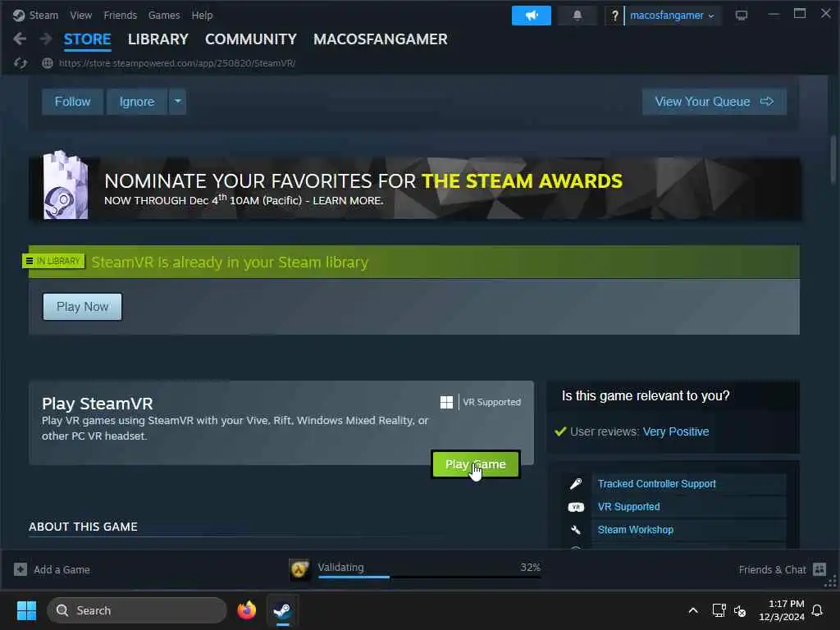The height and width of the screenshot is (630, 840).
Task: Click the Steam Awards trophy icon
Action: pos(65,185)
